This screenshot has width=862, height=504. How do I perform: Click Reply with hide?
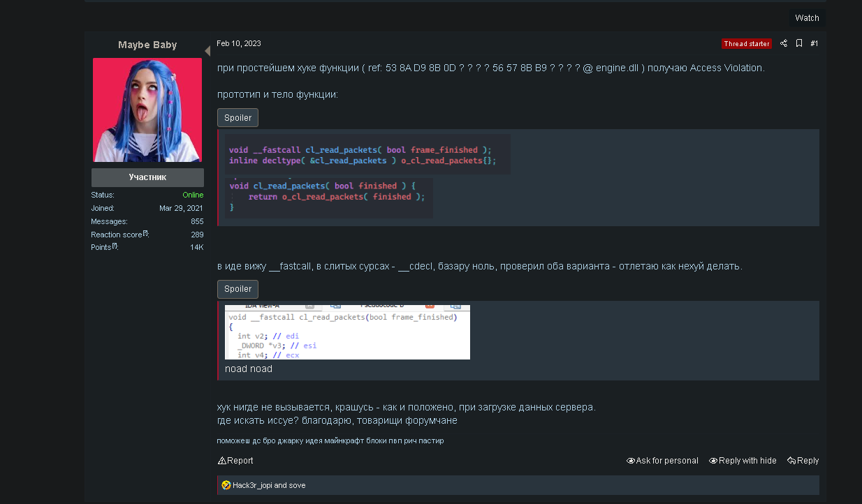pos(743,461)
